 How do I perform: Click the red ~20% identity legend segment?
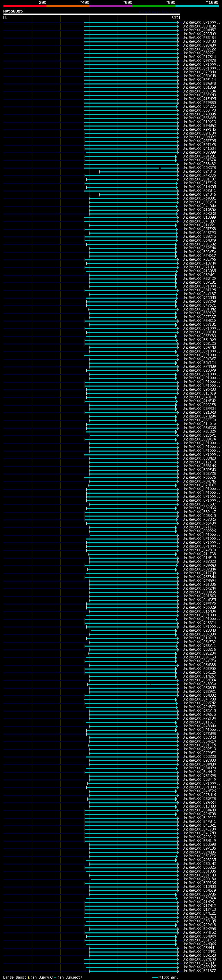(x=25, y=6)
